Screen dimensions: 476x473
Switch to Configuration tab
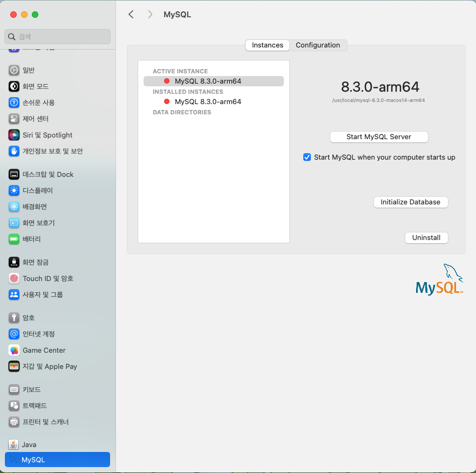tap(318, 45)
